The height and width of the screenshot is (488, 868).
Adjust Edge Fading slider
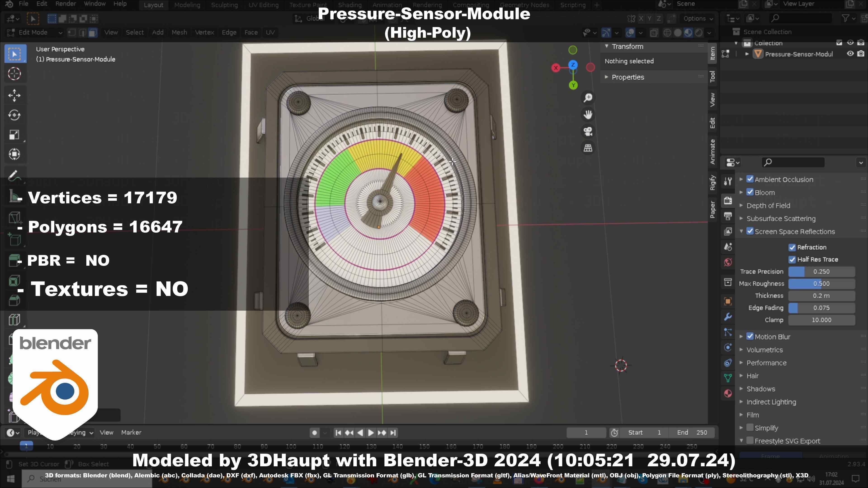click(821, 308)
